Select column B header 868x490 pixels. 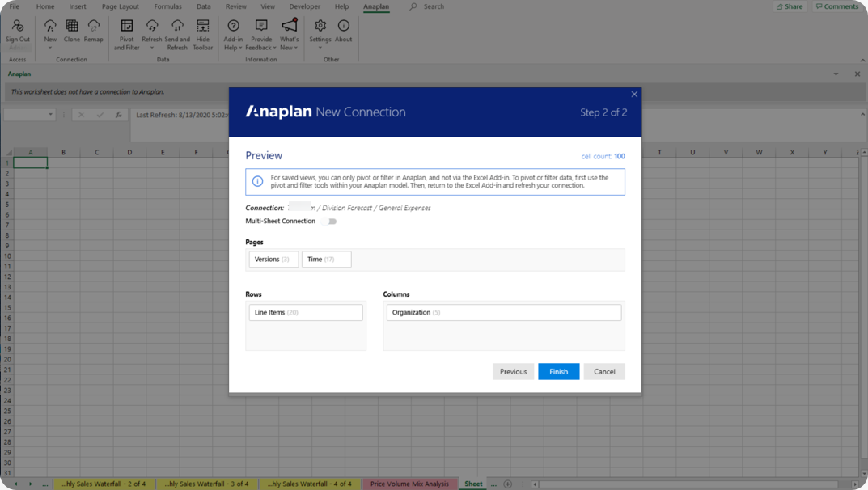[x=63, y=152]
